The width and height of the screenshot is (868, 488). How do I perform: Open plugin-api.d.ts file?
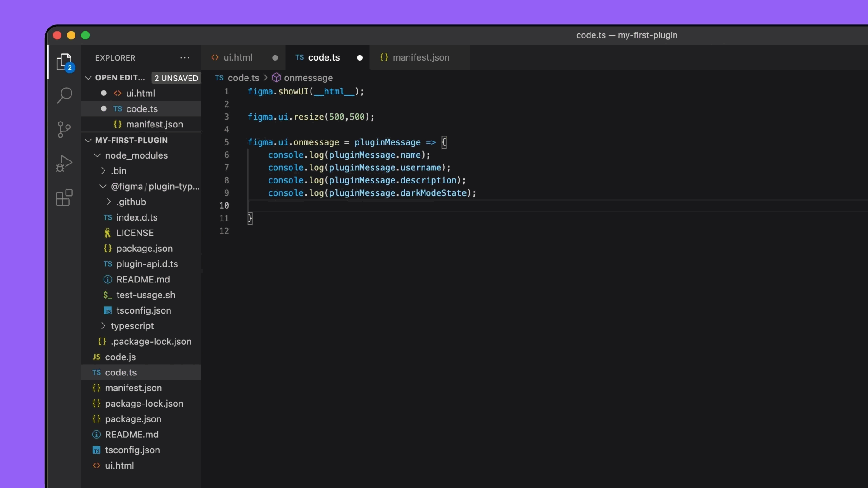point(141,264)
